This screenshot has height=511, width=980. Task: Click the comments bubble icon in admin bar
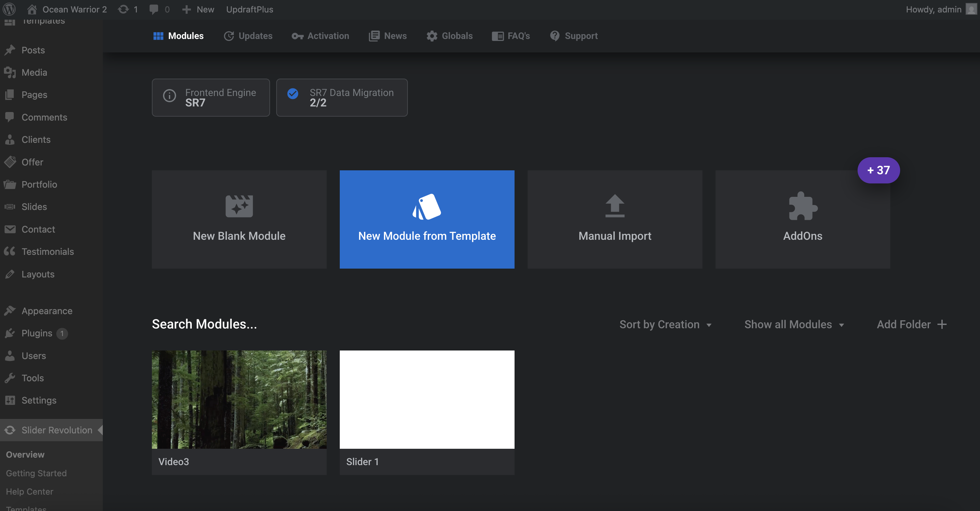point(154,9)
